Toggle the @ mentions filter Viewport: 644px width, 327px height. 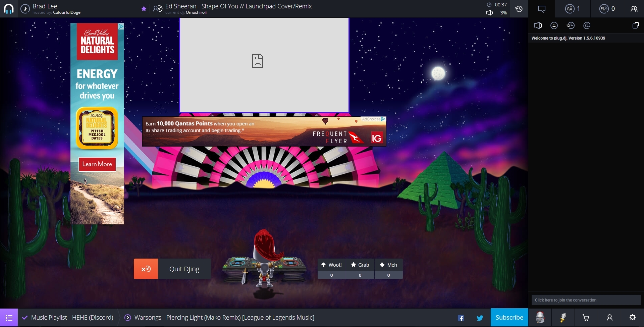[587, 25]
